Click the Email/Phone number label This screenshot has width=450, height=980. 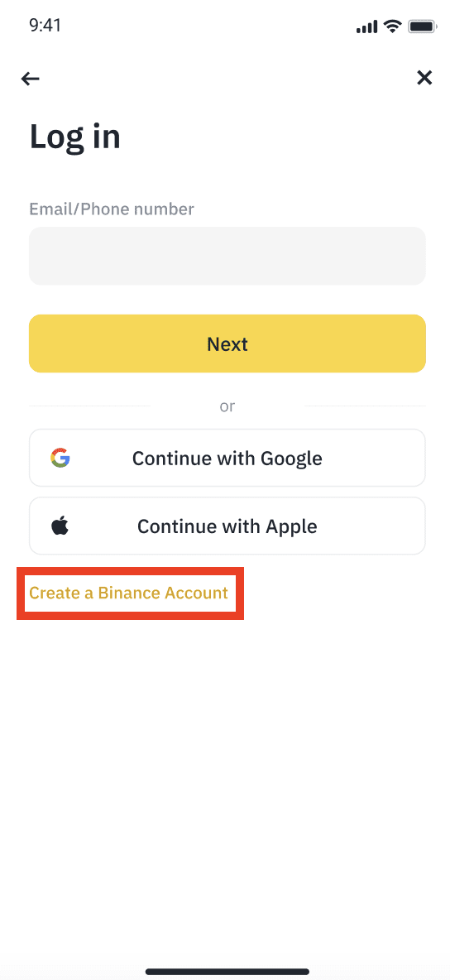point(112,209)
